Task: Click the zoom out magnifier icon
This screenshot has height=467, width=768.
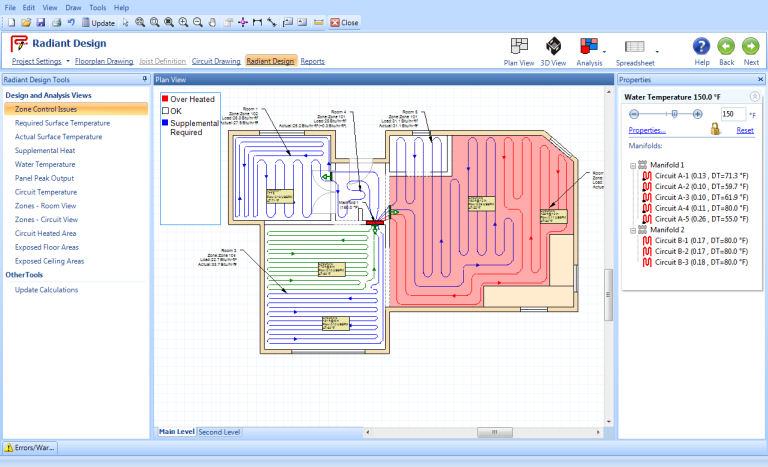Action: click(198, 23)
